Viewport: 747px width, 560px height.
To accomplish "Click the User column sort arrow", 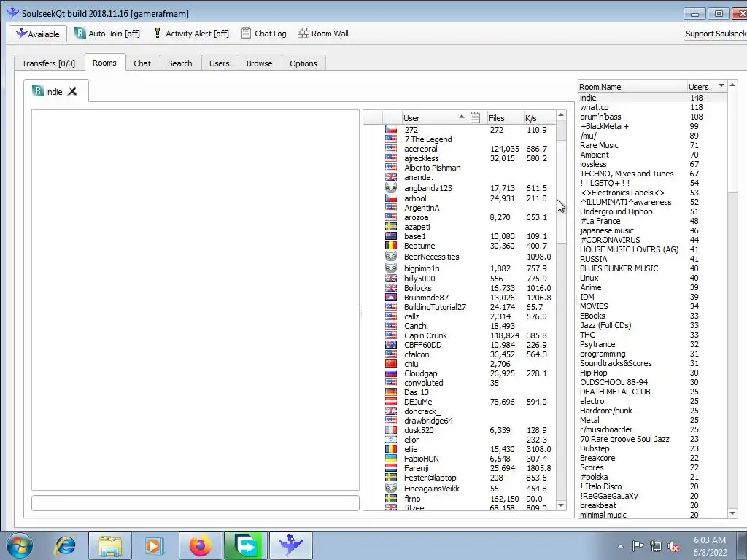I will coord(461,117).
